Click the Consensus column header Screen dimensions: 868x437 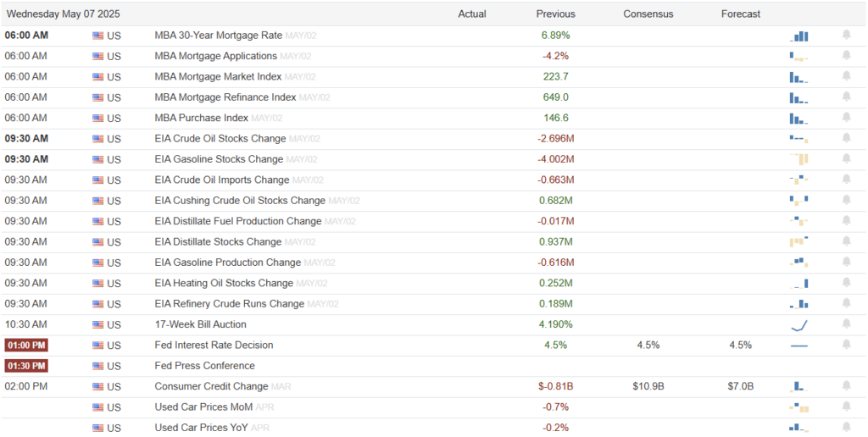[x=648, y=14]
